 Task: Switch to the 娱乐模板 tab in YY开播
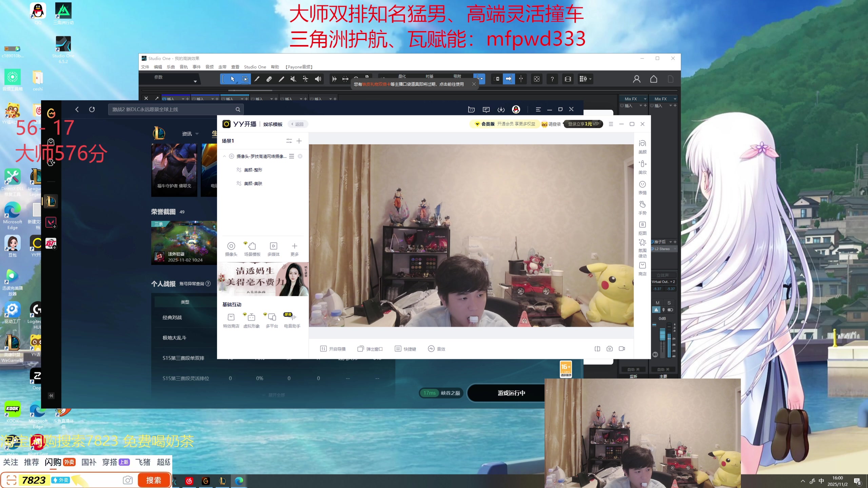[273, 124]
